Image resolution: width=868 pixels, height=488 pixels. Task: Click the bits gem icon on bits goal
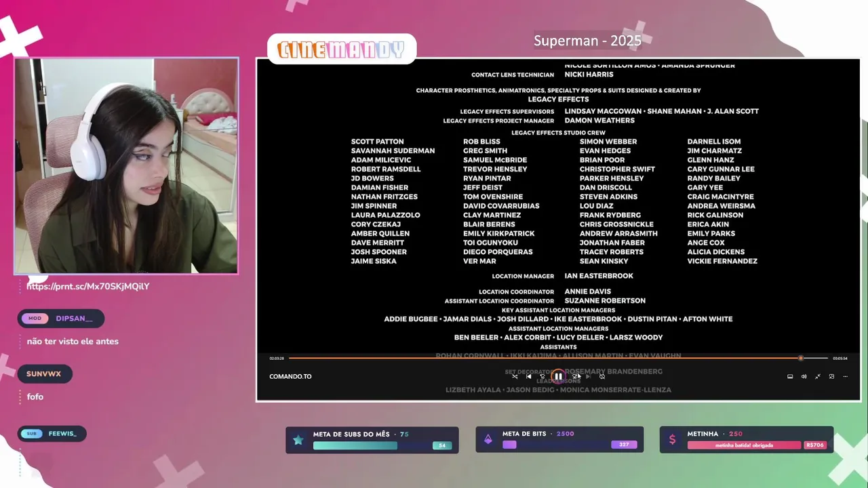488,440
